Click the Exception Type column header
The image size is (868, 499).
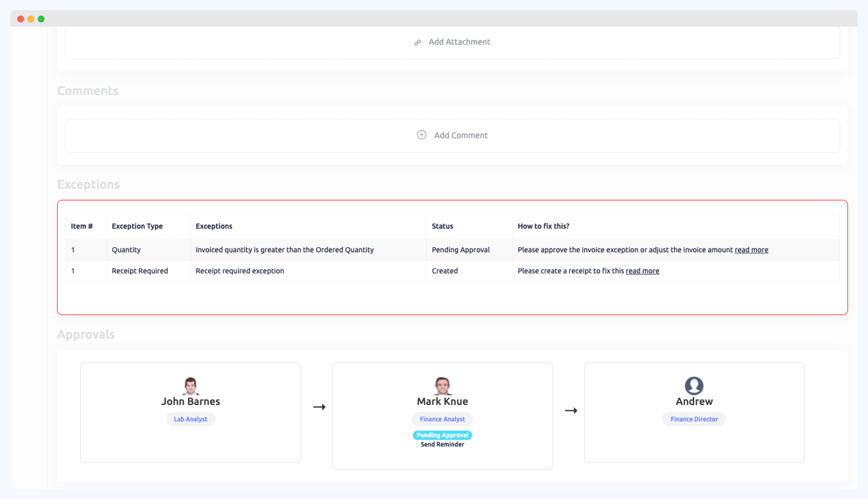[x=137, y=226]
